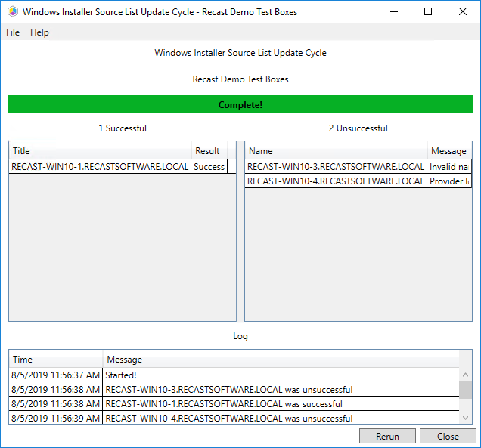
Task: Click the 'Provider l' message cell
Action: click(449, 181)
